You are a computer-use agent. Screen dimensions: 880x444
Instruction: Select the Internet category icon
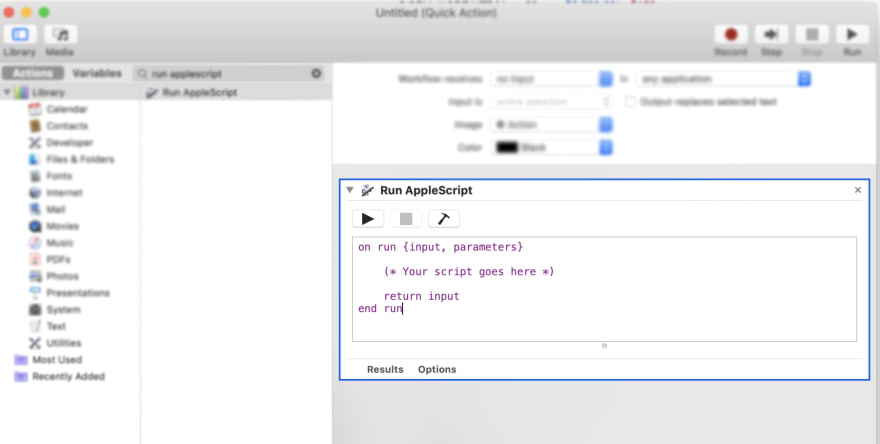pos(35,193)
